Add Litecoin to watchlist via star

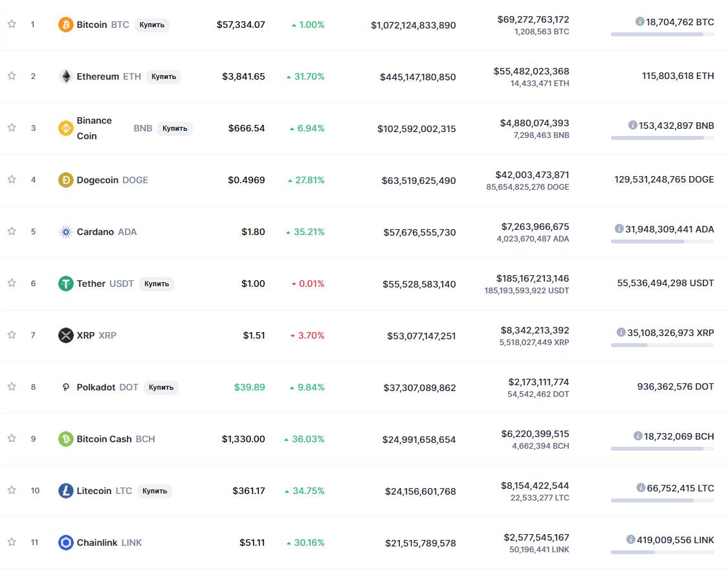pos(12,490)
